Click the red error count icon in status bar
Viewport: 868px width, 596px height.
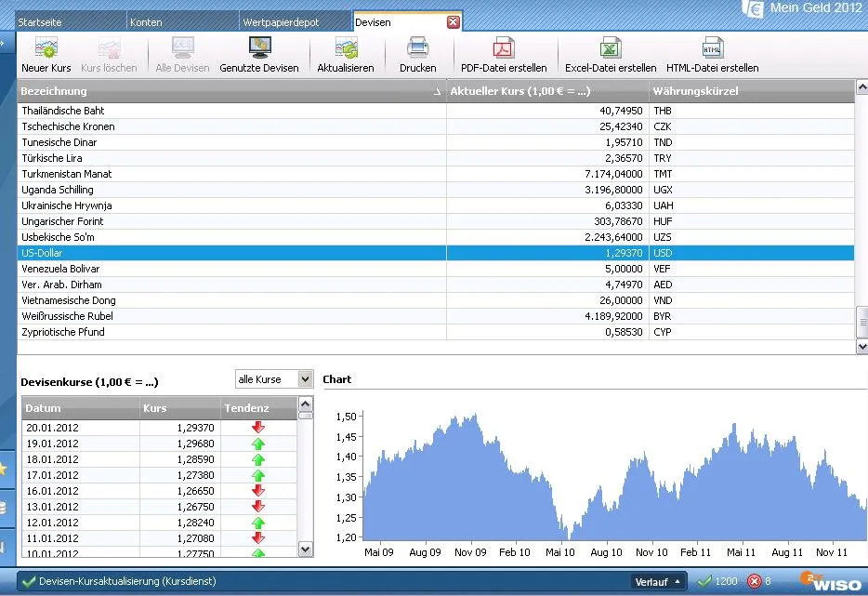pos(755,581)
